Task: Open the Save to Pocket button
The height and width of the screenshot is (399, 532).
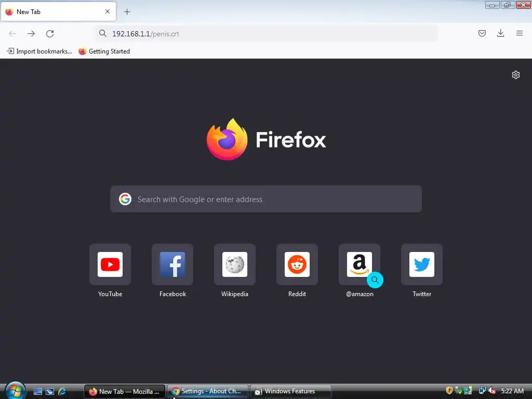Action: pos(482,33)
